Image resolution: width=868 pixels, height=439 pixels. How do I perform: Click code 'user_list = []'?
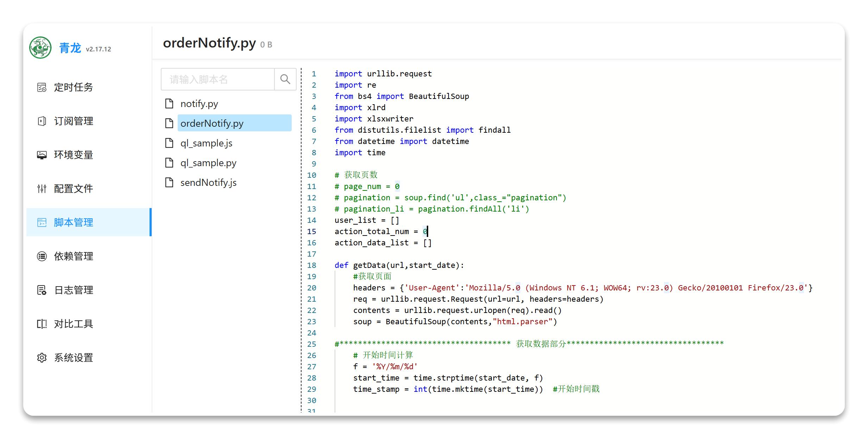tap(367, 220)
